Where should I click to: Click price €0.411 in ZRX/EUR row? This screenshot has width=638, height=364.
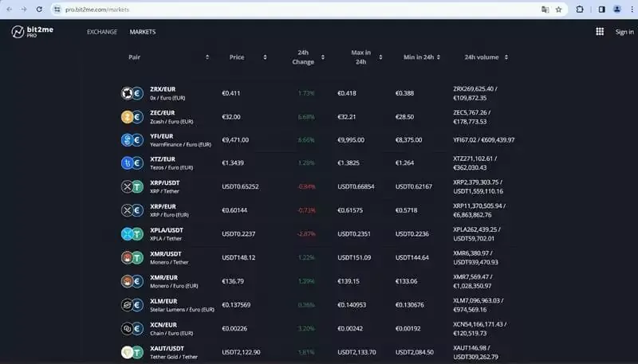(230, 93)
